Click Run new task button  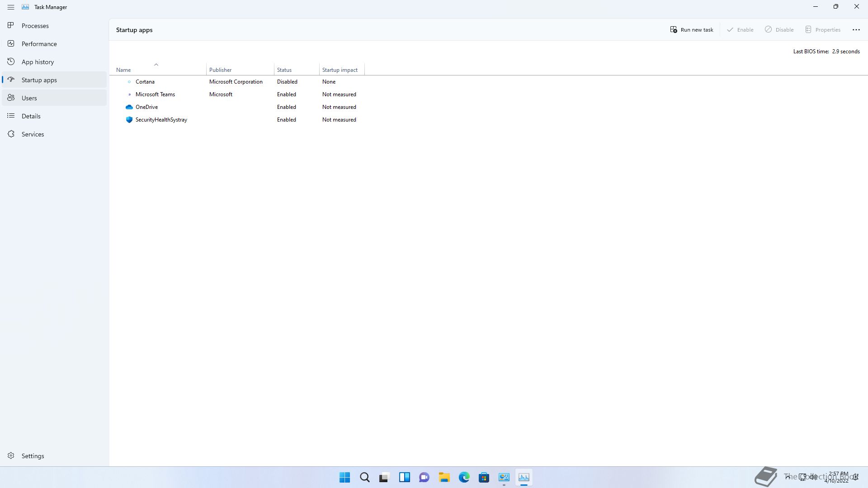(692, 30)
